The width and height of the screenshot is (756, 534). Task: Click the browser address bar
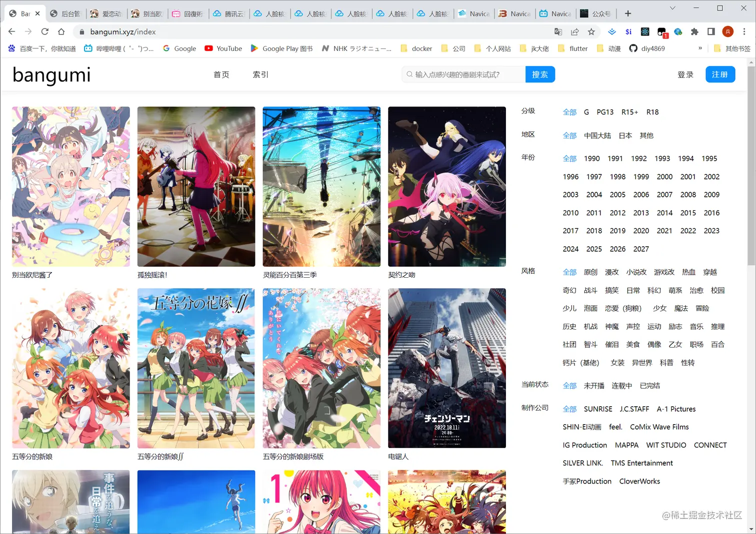pyautogui.click(x=315, y=31)
